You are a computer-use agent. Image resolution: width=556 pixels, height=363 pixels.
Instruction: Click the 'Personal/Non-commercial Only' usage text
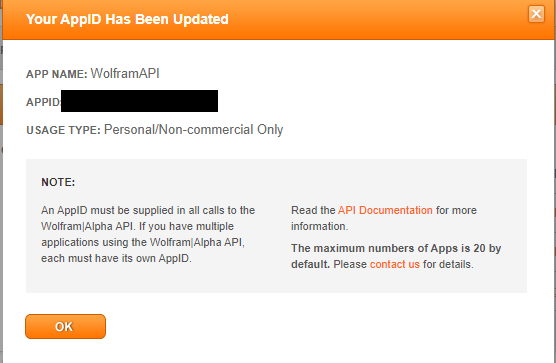coord(194,130)
